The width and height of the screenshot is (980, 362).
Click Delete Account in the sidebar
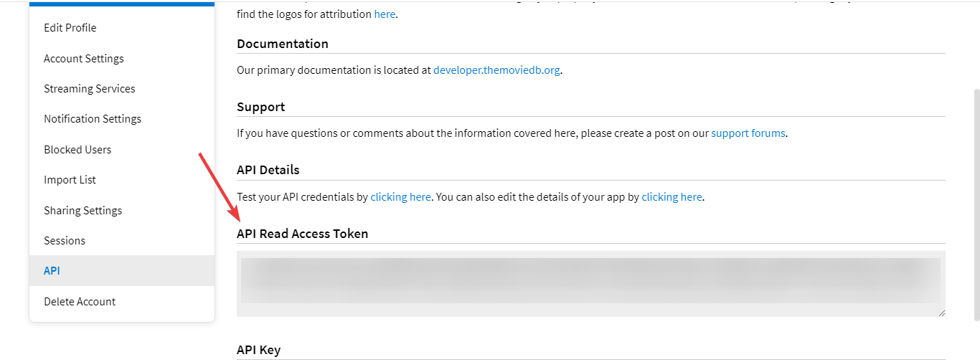[80, 302]
